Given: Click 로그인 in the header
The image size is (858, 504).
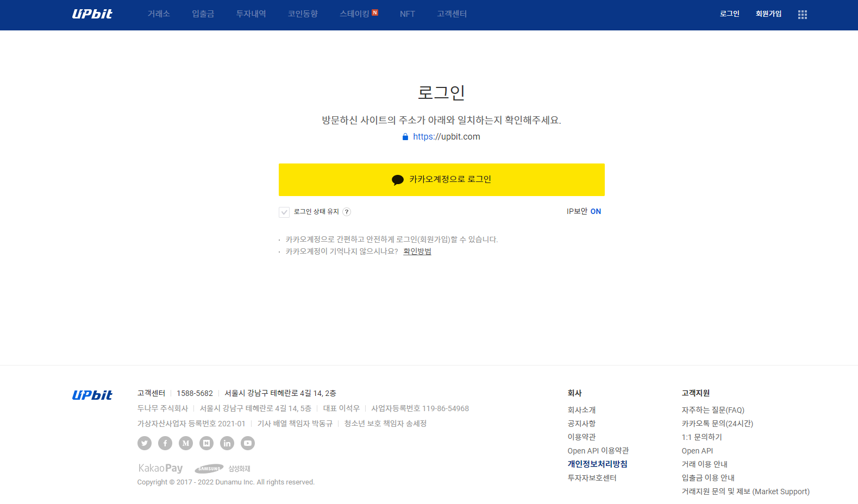Looking at the screenshot, I should coord(729,14).
